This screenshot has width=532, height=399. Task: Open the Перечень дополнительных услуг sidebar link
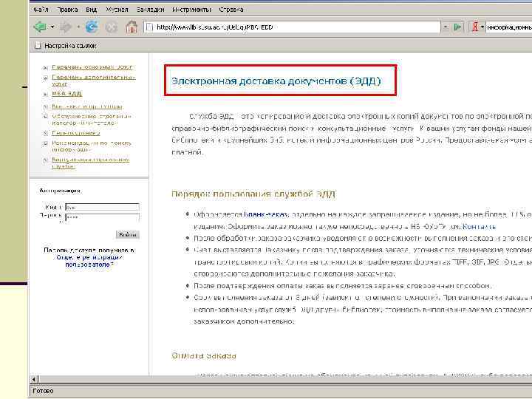click(x=93, y=81)
